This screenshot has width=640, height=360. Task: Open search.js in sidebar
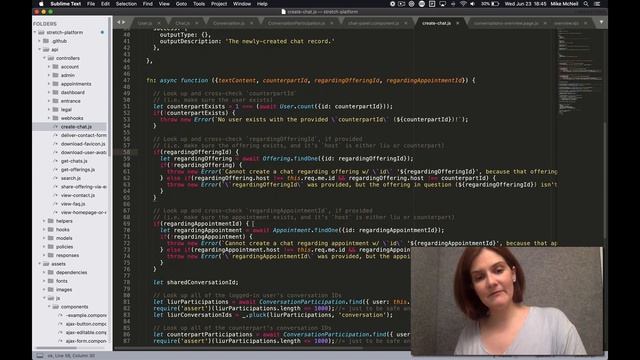[x=71, y=178]
